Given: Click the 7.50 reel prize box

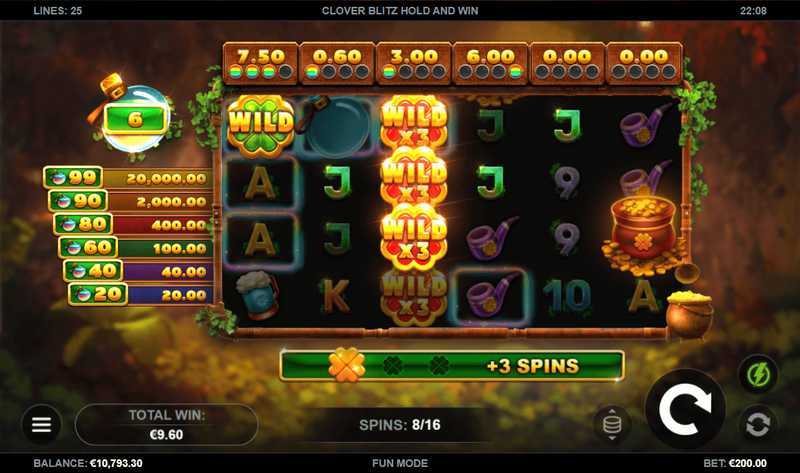Looking at the screenshot, I should [x=261, y=63].
